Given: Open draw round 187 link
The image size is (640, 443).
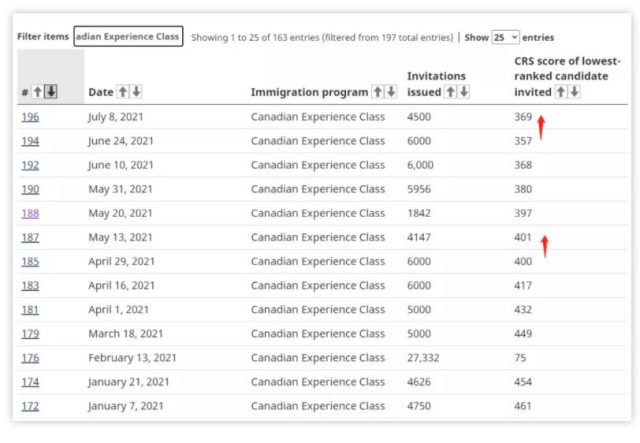Looking at the screenshot, I should click(x=30, y=237).
